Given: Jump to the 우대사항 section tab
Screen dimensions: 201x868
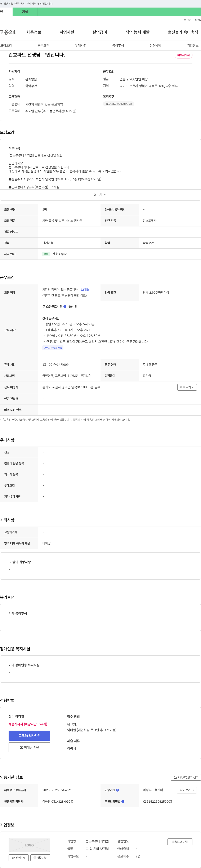Looking at the screenshot, I should [81, 45].
